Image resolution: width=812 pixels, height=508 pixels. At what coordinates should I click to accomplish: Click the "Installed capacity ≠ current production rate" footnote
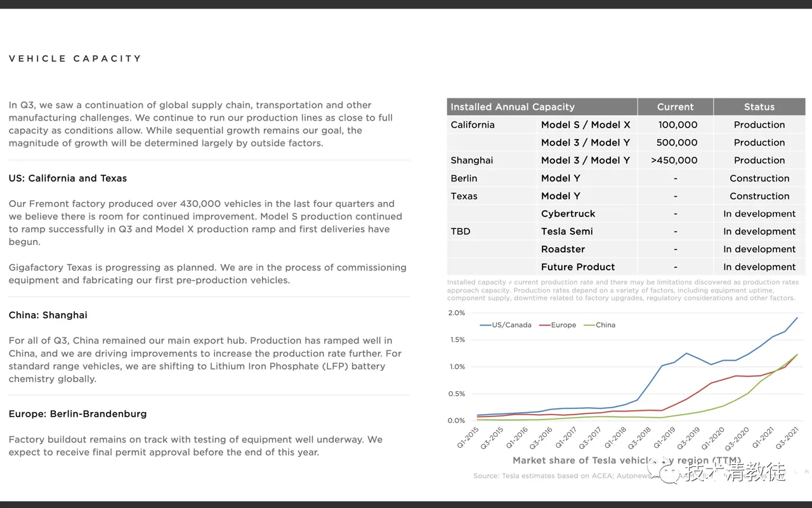623,290
